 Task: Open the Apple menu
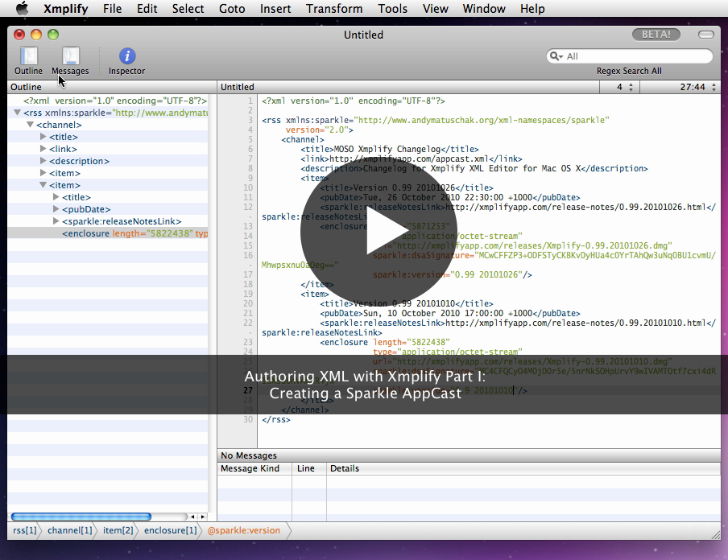pyautogui.click(x=21, y=9)
